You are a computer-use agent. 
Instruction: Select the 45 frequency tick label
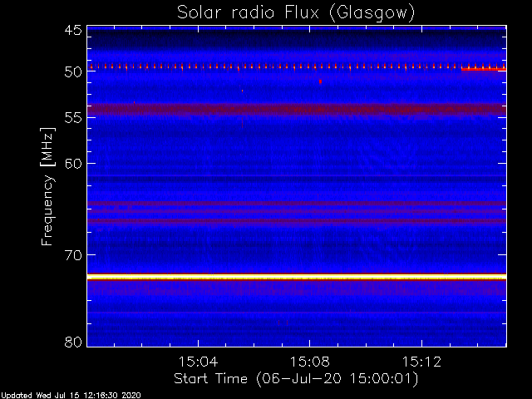73,30
